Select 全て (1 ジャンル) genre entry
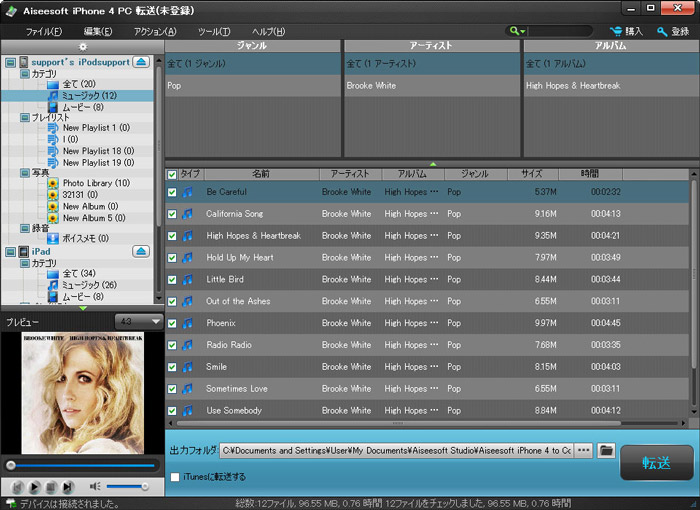Image resolution: width=700 pixels, height=510 pixels. pos(253,63)
